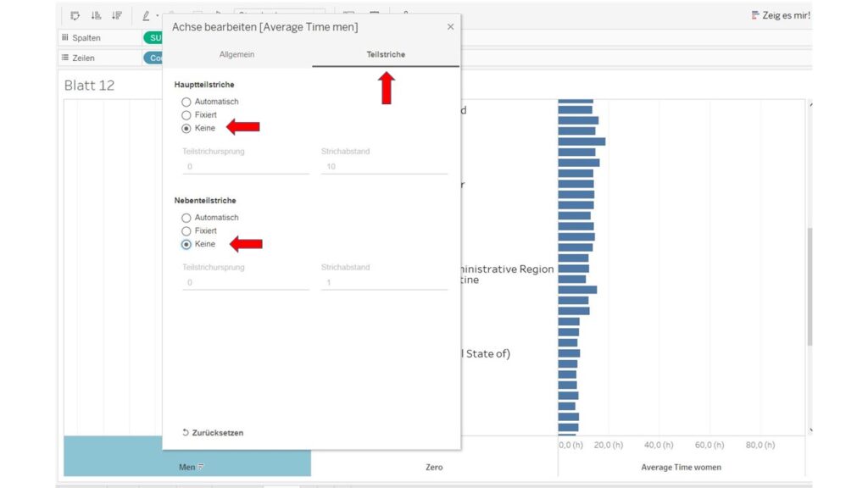
Task: Click the Zurücksetzen reset button
Action: [213, 433]
